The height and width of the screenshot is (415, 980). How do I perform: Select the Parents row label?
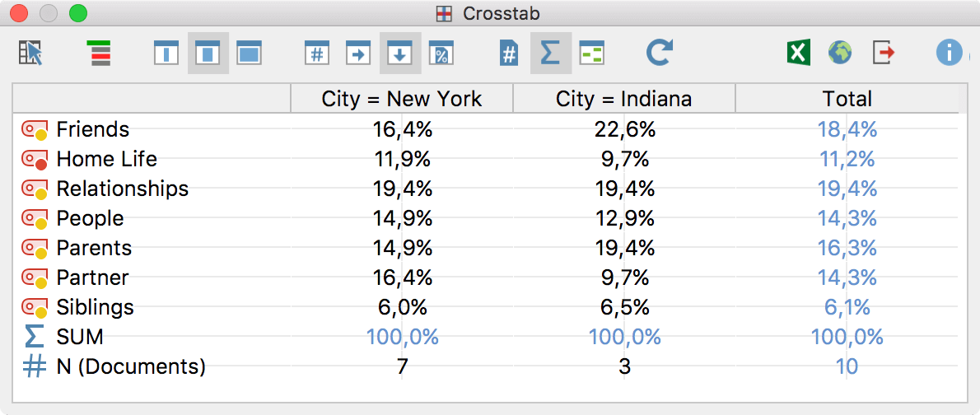coord(94,248)
